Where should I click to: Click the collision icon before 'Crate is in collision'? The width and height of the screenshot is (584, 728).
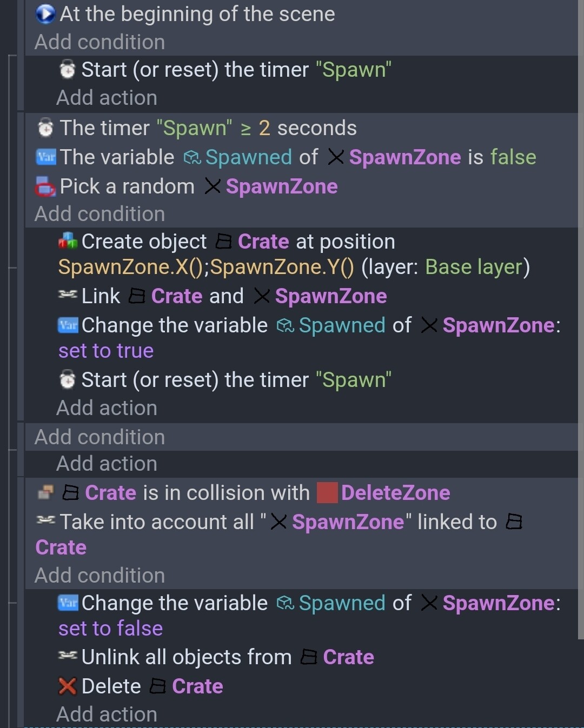[45, 492]
